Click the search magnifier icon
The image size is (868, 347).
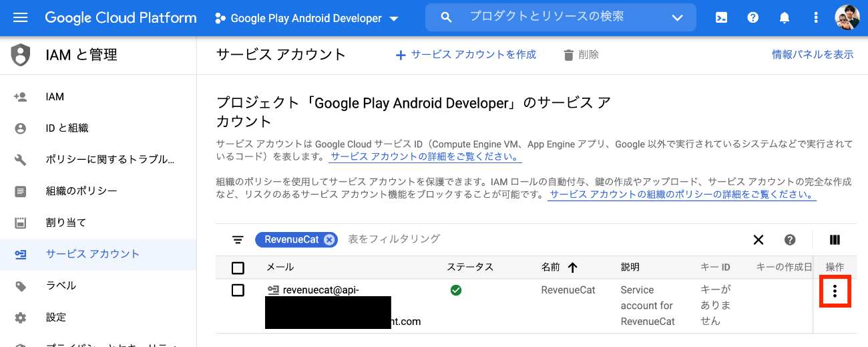447,17
